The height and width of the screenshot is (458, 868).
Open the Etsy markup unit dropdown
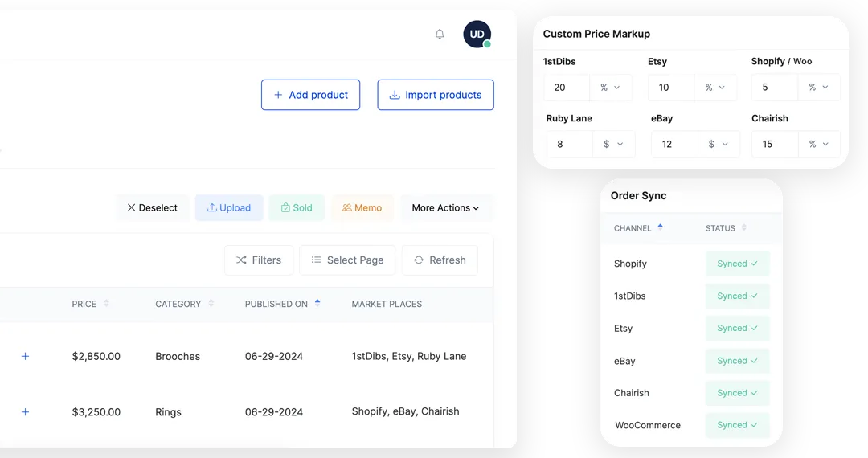coord(715,88)
